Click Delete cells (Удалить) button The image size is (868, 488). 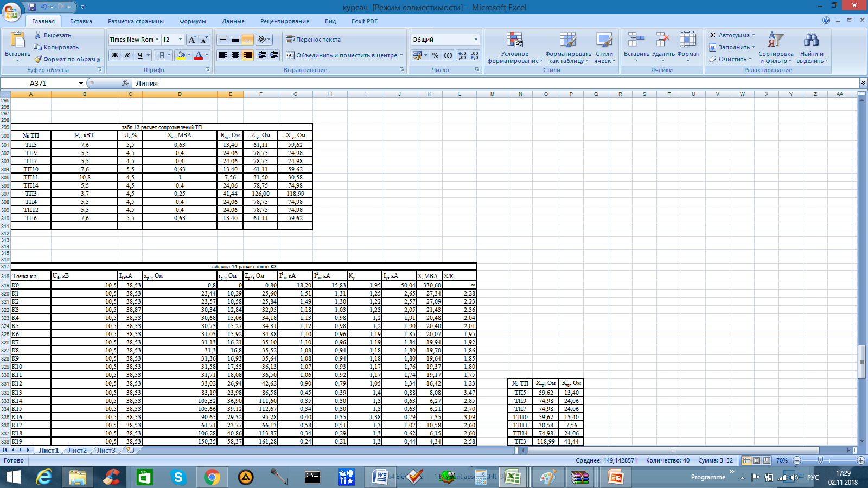click(663, 47)
